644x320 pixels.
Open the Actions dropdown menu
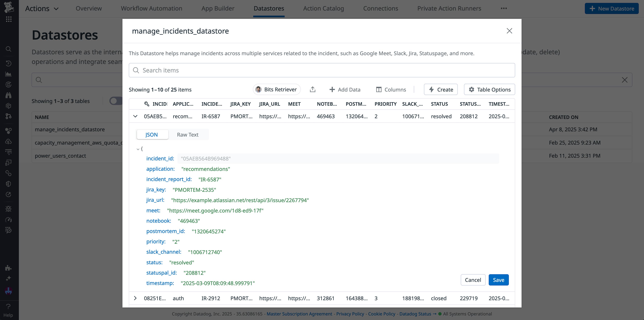point(42,8)
